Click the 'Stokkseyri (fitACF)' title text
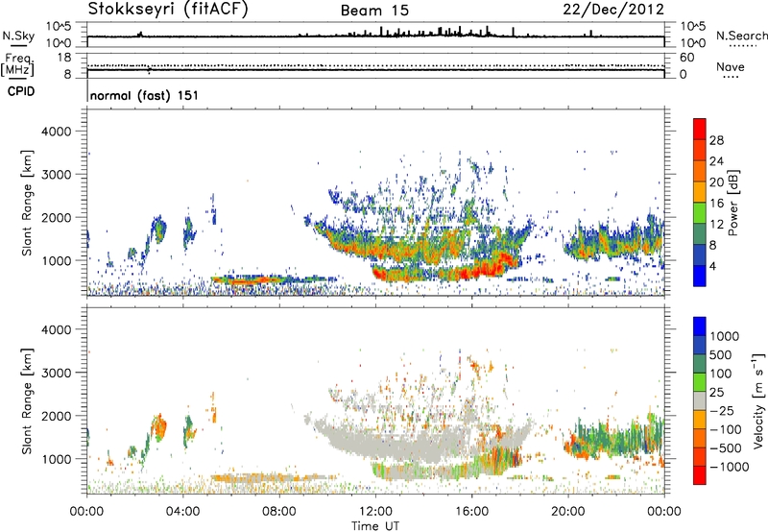Viewport: 768px width, 532px height. coord(168,10)
